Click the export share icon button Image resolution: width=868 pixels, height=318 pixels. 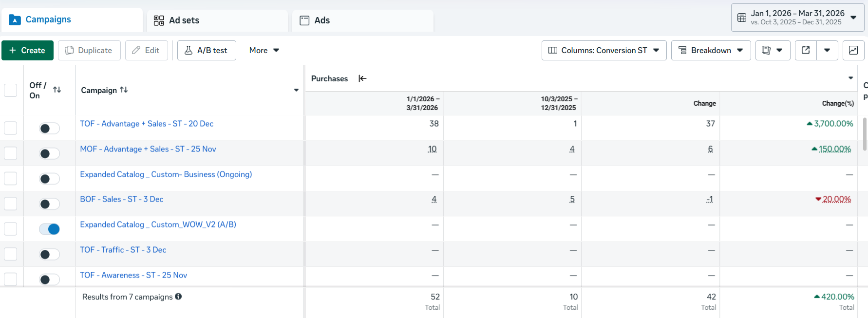(x=806, y=50)
